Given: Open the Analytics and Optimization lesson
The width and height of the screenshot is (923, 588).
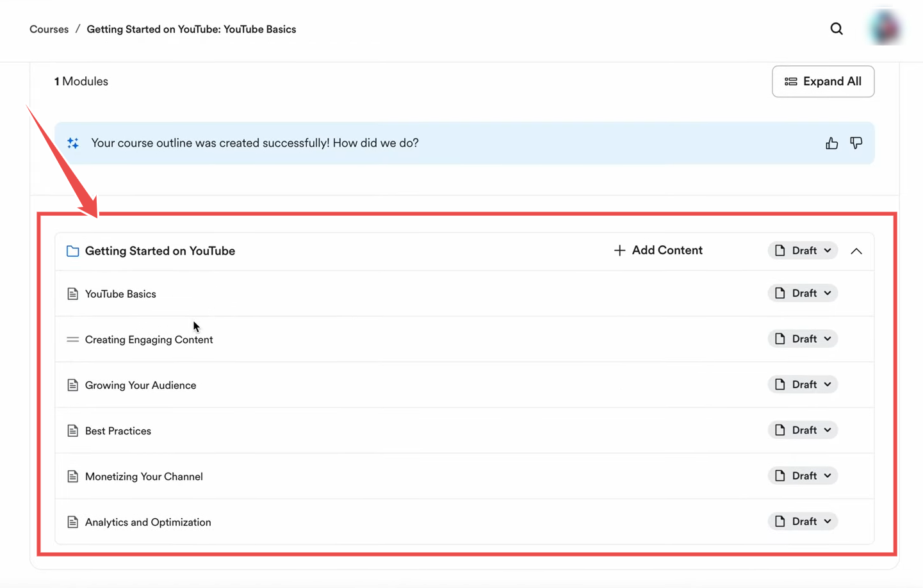Looking at the screenshot, I should (148, 522).
